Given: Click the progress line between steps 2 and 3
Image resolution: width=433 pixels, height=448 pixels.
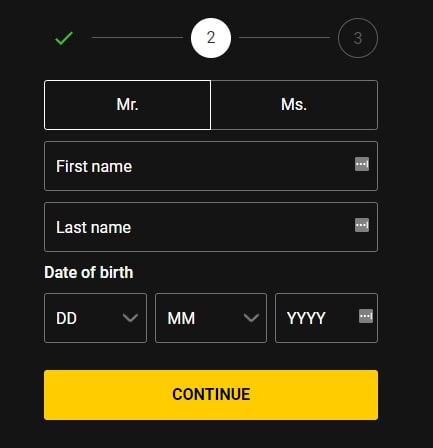Looking at the screenshot, I should [284, 38].
